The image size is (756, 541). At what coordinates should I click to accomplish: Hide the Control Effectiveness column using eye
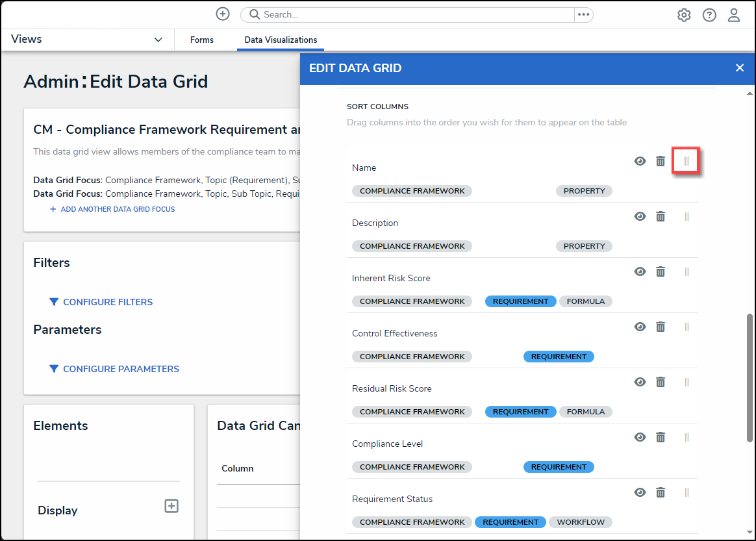[640, 327]
